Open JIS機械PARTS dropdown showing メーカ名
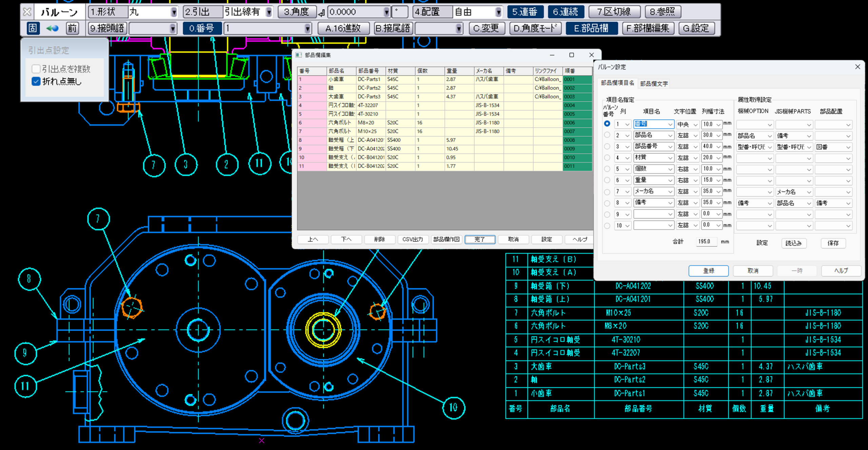 (x=794, y=192)
